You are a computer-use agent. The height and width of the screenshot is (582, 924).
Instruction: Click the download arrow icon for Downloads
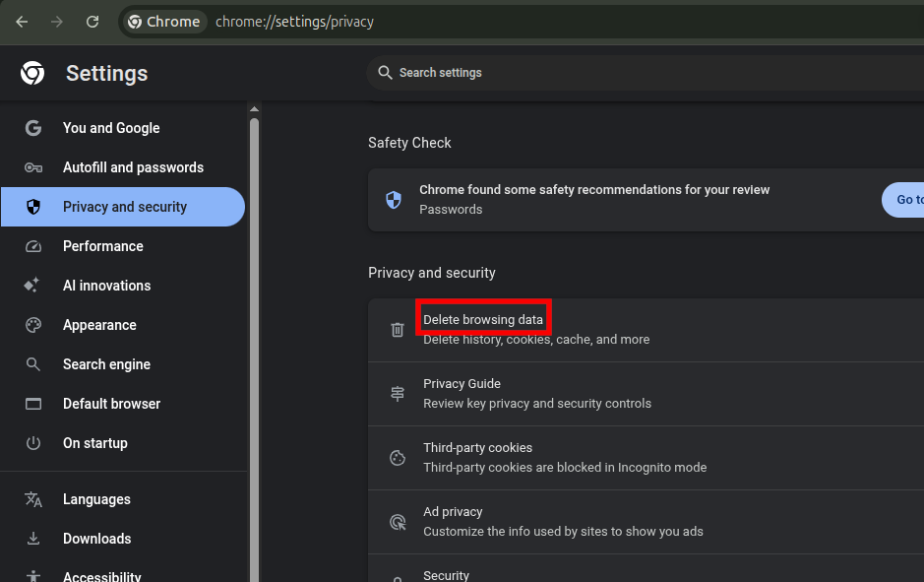pos(33,539)
